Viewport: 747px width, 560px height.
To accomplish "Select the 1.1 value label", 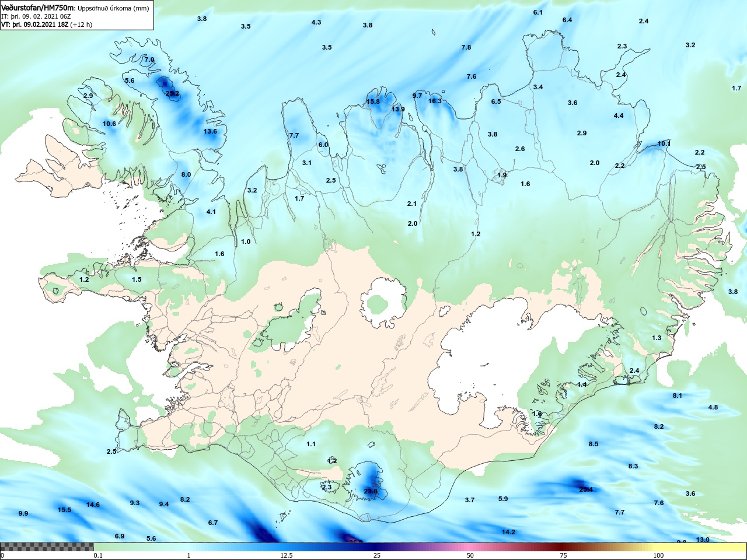I will click(x=311, y=444).
